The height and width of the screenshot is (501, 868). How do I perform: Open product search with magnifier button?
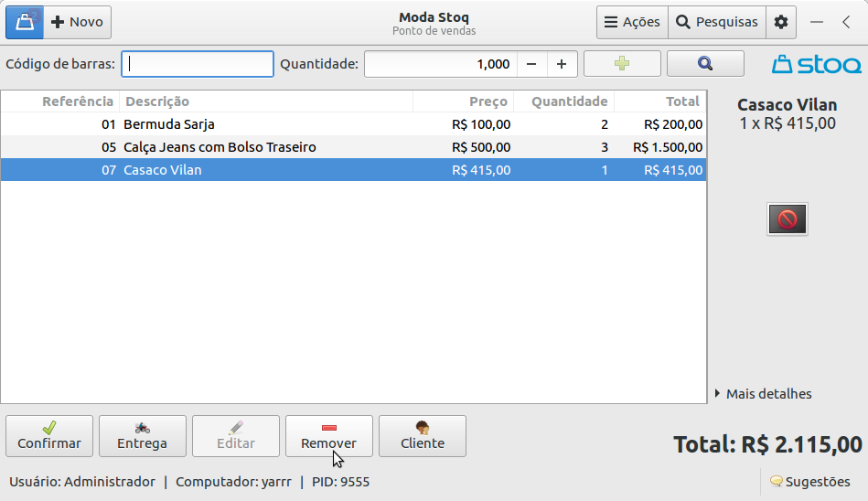(x=705, y=64)
